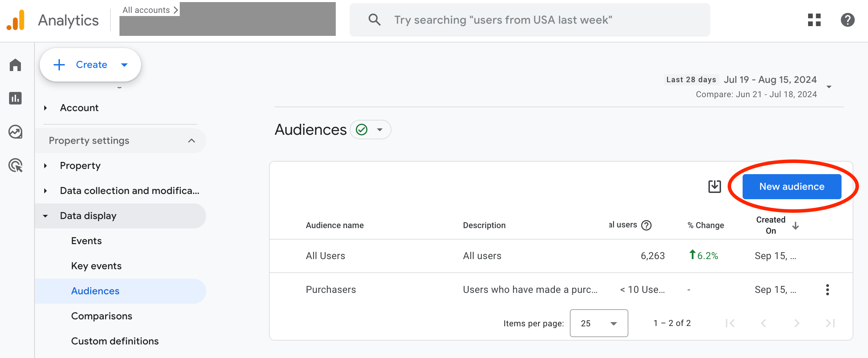
Task: Expand the Account tree item
Action: 46,108
